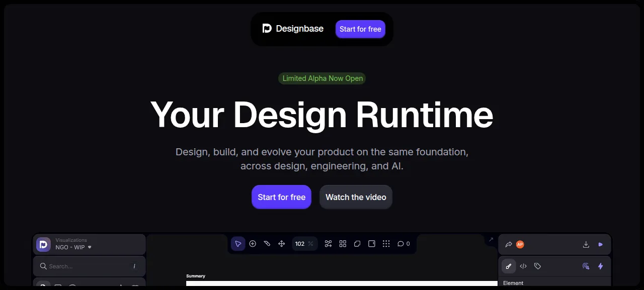Click the purple play preview icon
The width and height of the screenshot is (644, 290).
[x=600, y=244]
